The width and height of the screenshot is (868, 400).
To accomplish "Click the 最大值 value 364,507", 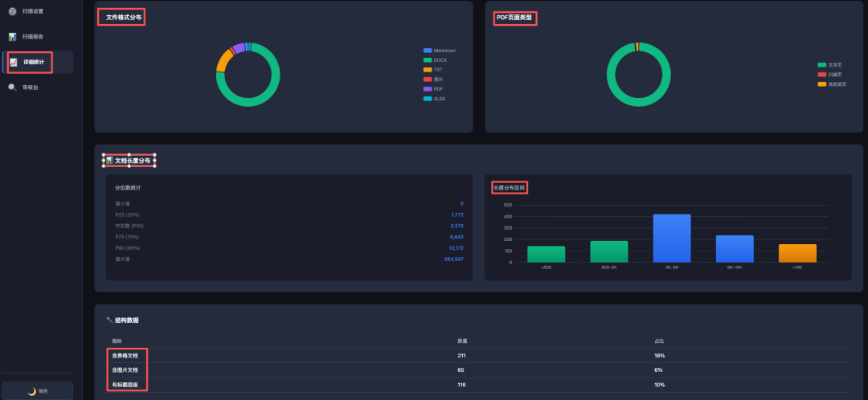I will [454, 259].
